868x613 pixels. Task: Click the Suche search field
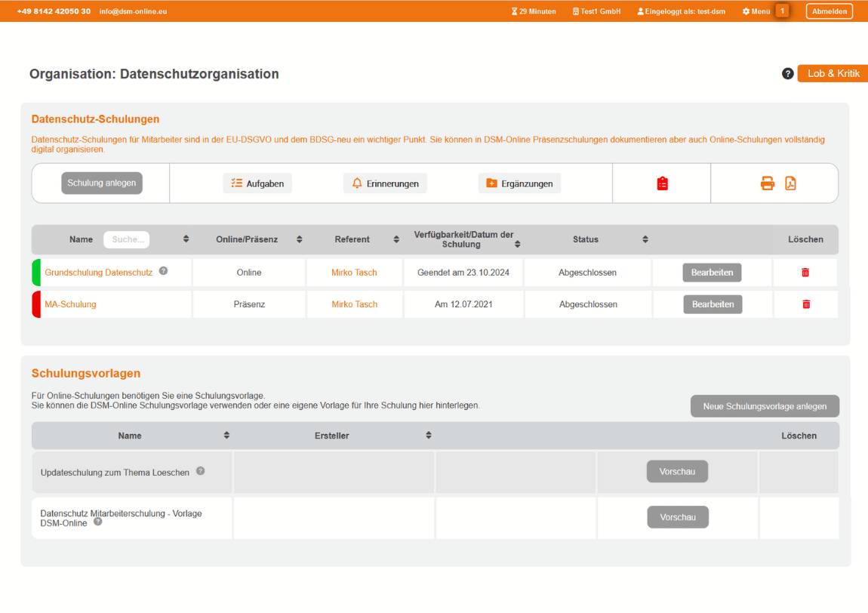click(x=126, y=239)
